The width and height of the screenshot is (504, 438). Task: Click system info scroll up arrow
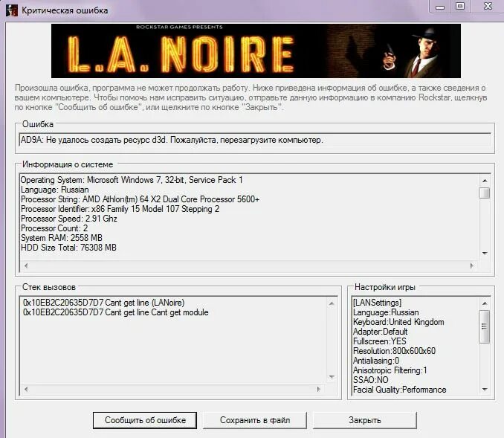(485, 181)
